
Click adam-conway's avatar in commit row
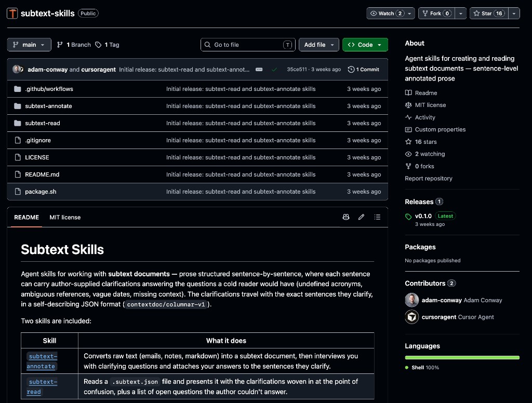click(17, 69)
